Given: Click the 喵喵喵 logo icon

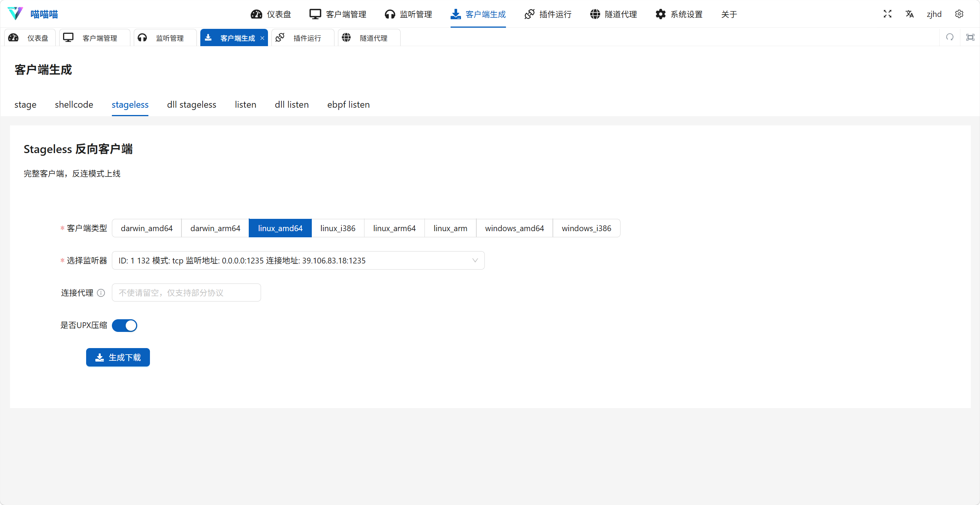Looking at the screenshot, I should coord(15,14).
